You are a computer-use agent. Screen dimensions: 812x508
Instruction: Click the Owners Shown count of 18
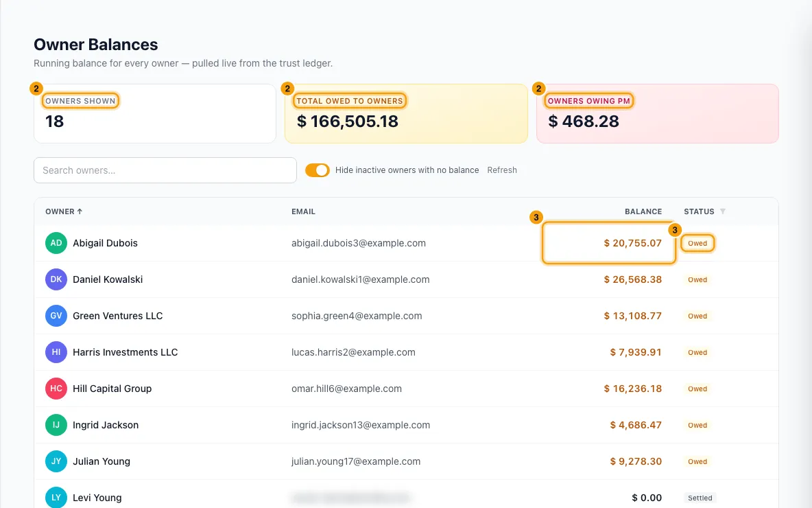point(54,122)
